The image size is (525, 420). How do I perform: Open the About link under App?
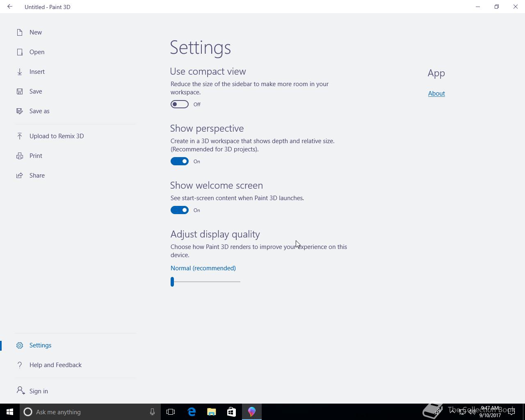[436, 94]
